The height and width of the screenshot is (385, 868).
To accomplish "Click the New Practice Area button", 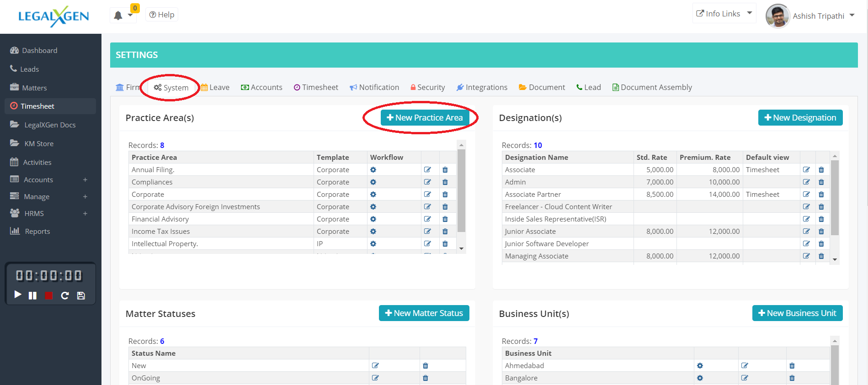I will pyautogui.click(x=425, y=118).
